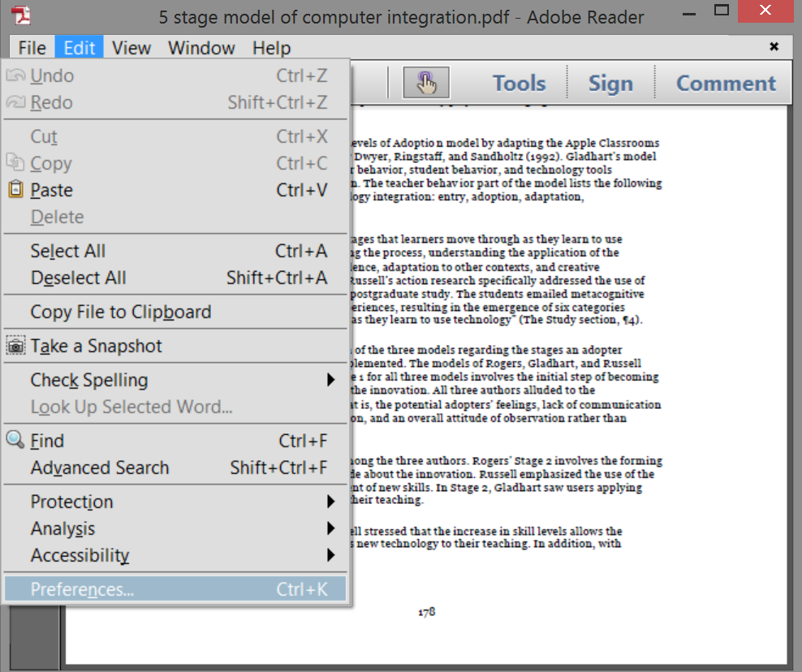
Task: Expand the Analysis submenu arrow
Action: (331, 528)
